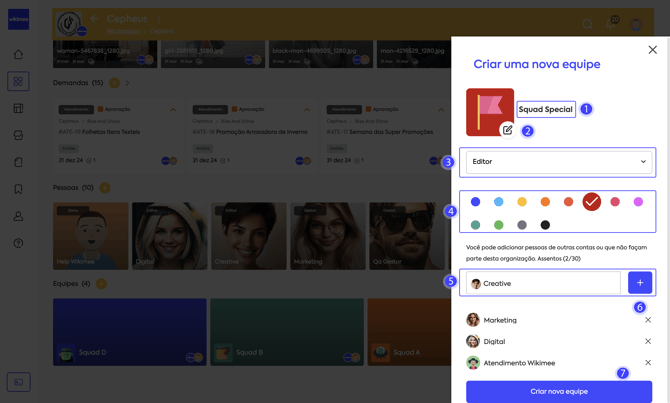Open the bookmark icon in sidebar
The width and height of the screenshot is (670, 403).
pyautogui.click(x=18, y=189)
